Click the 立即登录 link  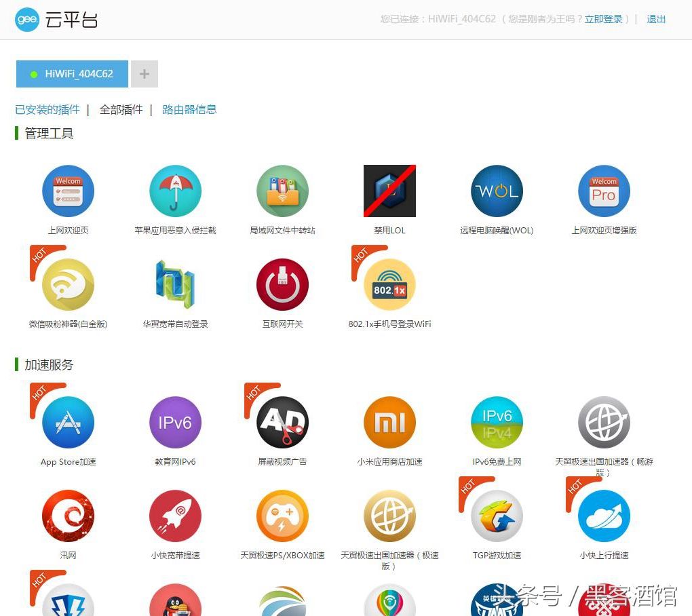603,19
